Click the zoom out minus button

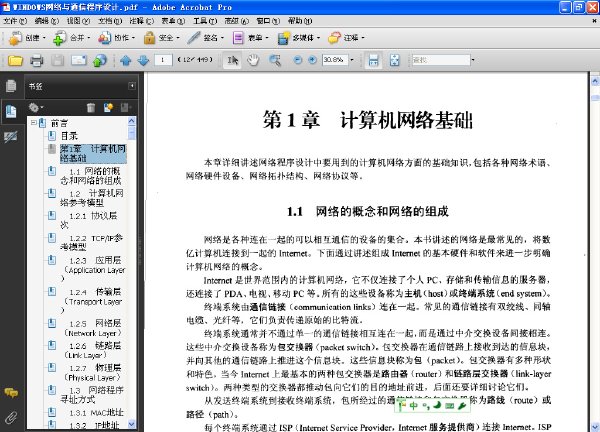298,60
